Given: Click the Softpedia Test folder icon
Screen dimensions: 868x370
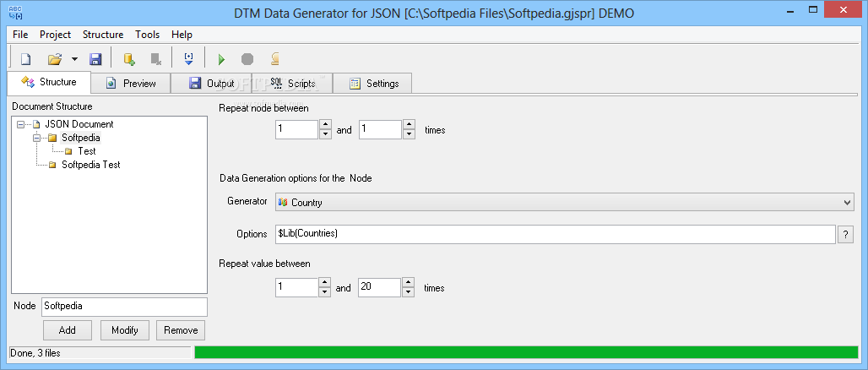Looking at the screenshot, I should point(52,165).
